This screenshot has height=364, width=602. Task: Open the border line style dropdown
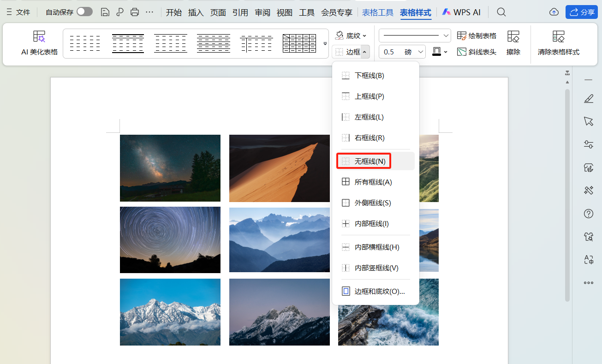(414, 35)
